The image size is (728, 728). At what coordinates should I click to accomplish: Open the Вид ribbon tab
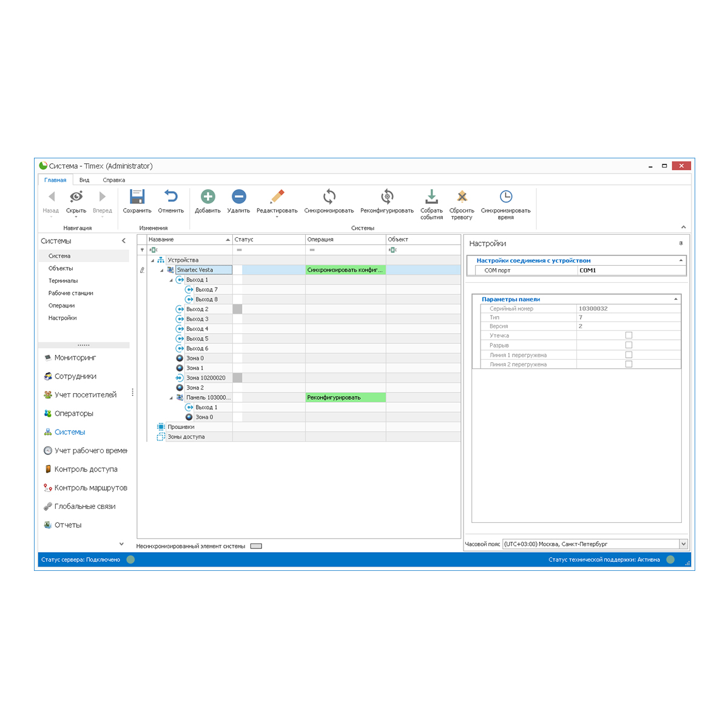[84, 180]
